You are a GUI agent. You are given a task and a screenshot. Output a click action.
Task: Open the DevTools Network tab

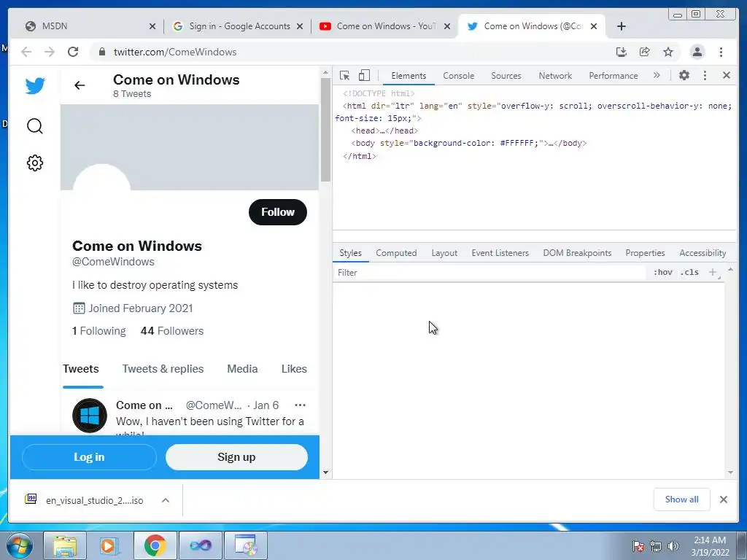tap(555, 76)
